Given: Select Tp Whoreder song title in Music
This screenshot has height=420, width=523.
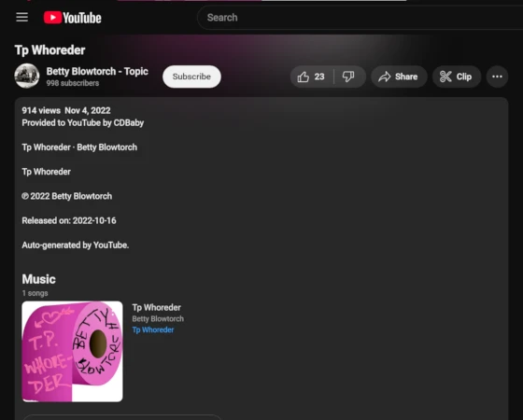Looking at the screenshot, I should coord(157,307).
